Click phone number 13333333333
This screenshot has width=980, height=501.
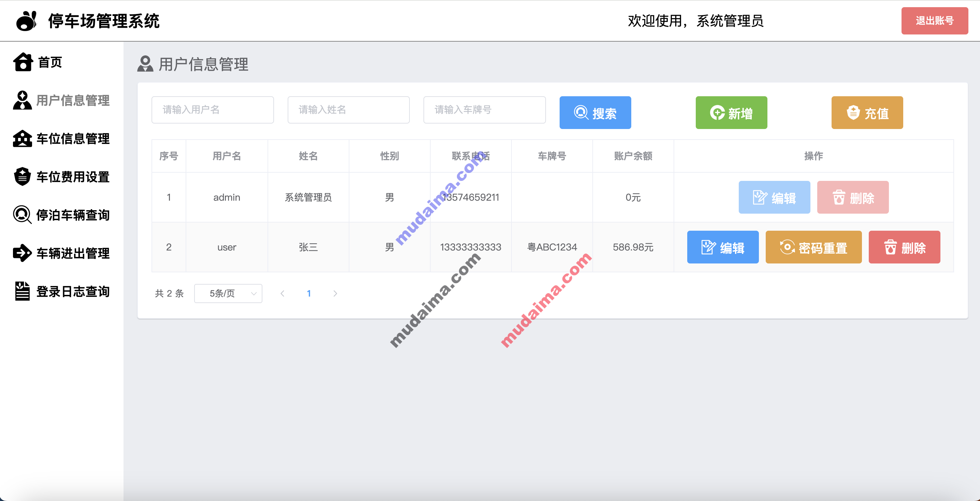471,247
